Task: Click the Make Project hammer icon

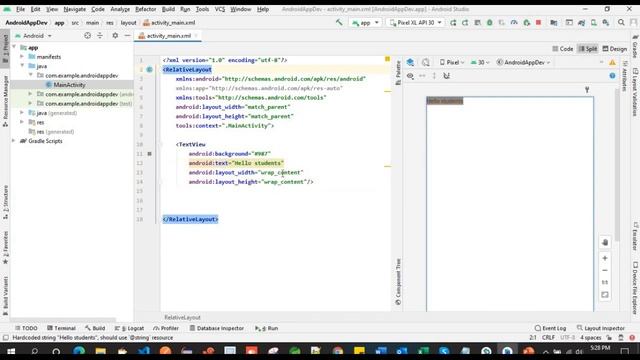Action: coord(339,22)
